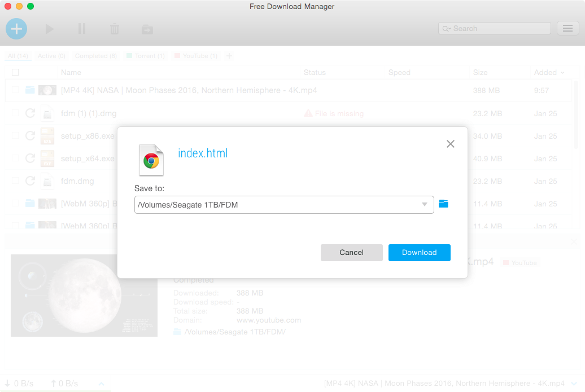Screen dimensions: 585x392
Task: Click the '40.9 MB' size cell
Action: coord(487,158)
